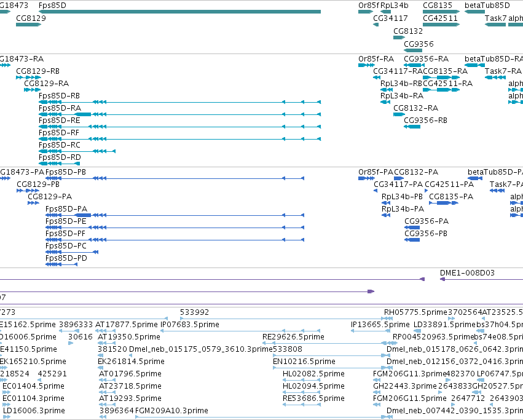Select protein RpL34b-PA

[403, 210]
